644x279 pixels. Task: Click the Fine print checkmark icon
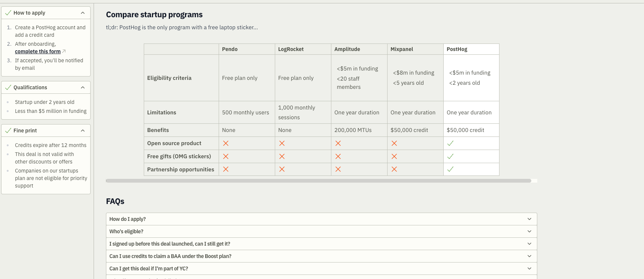[x=8, y=130]
